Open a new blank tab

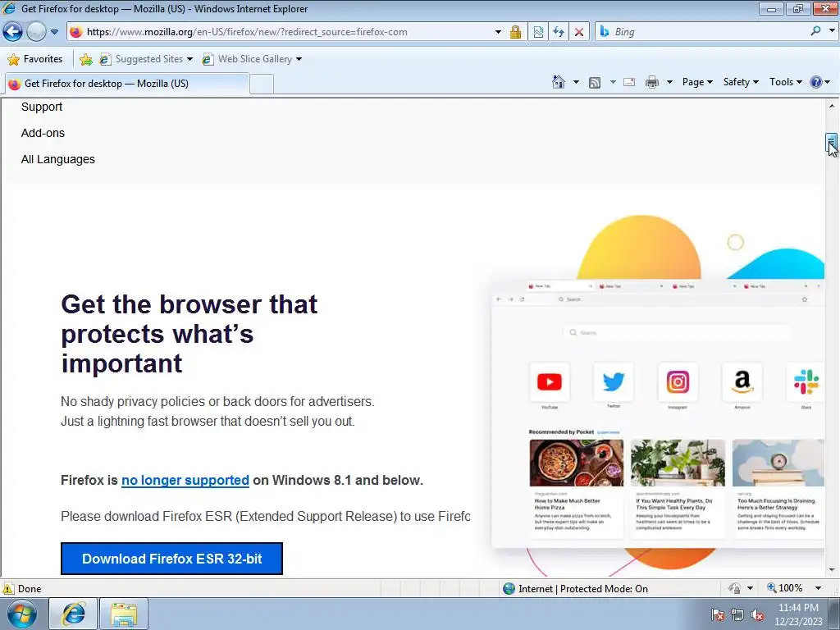point(262,84)
